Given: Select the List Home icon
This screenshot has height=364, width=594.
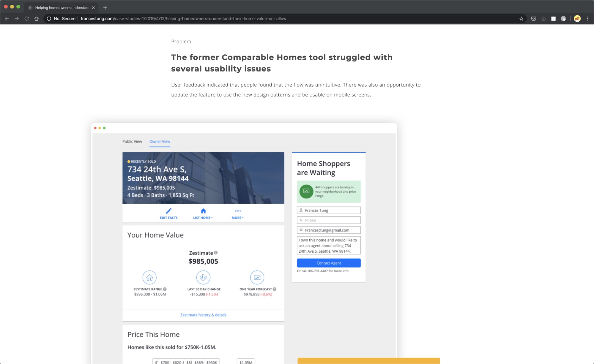Looking at the screenshot, I should 204,211.
